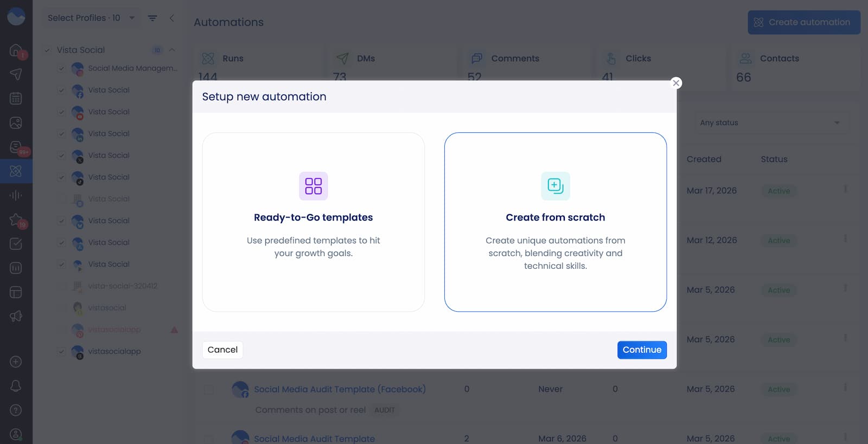Open the Select Profiles dropdown

tap(91, 18)
